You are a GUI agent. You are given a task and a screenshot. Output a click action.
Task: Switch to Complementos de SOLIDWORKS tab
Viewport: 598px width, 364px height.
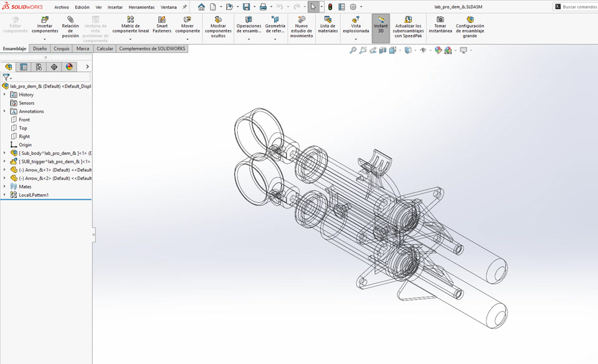point(152,49)
